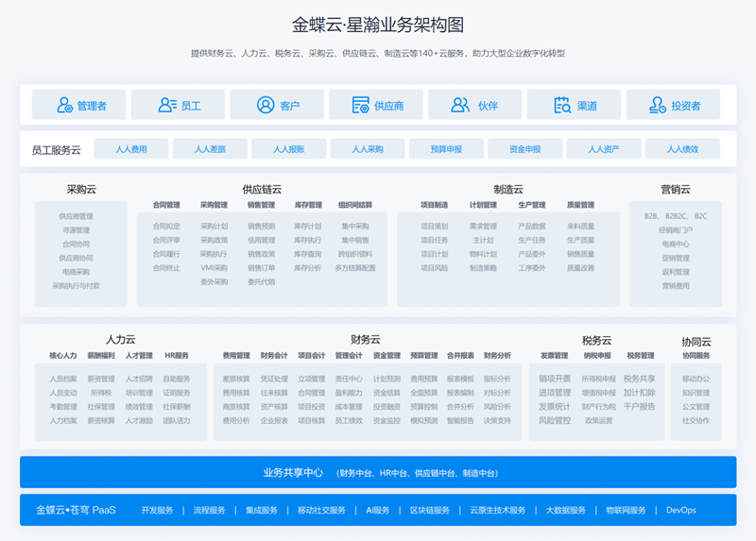
Task: Click 考勤管理 under 核心人力
Action: [x=63, y=407]
